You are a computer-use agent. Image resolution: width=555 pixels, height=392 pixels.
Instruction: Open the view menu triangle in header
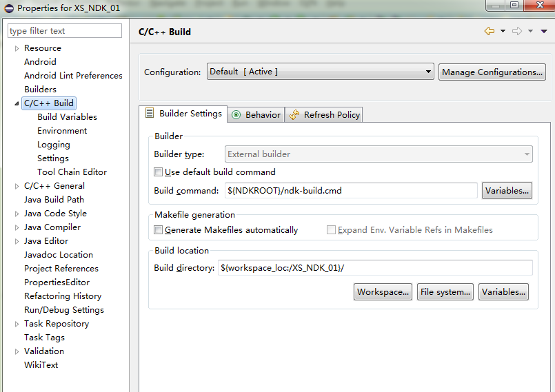[x=544, y=31]
